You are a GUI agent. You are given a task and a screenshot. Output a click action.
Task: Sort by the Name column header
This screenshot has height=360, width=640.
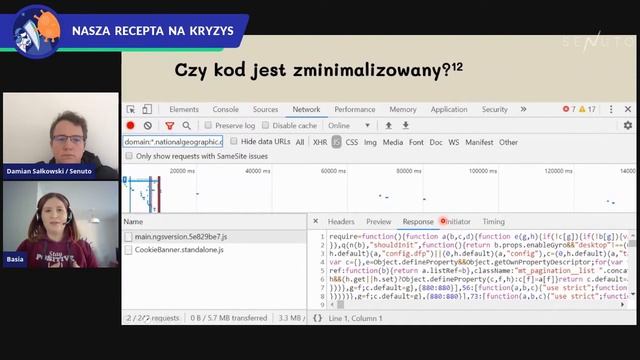click(x=214, y=222)
